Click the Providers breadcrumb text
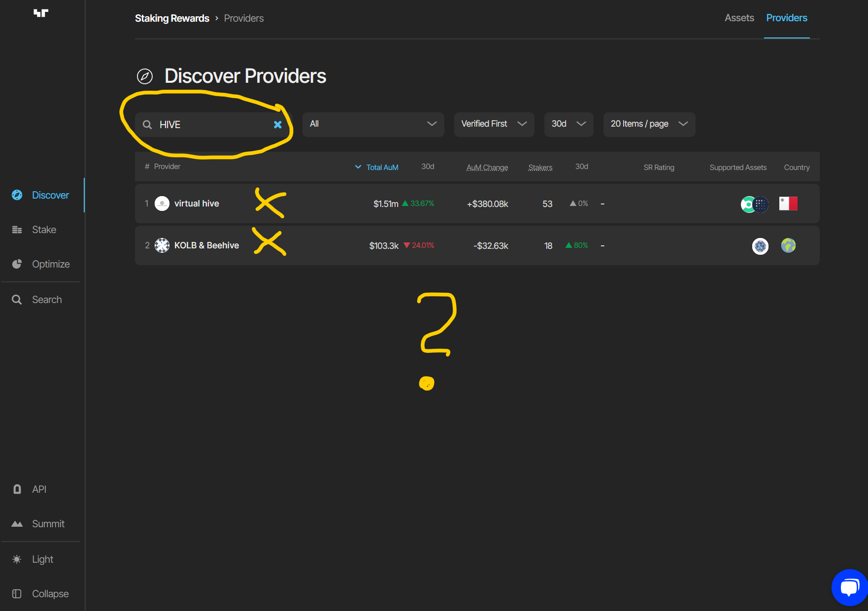 [244, 18]
